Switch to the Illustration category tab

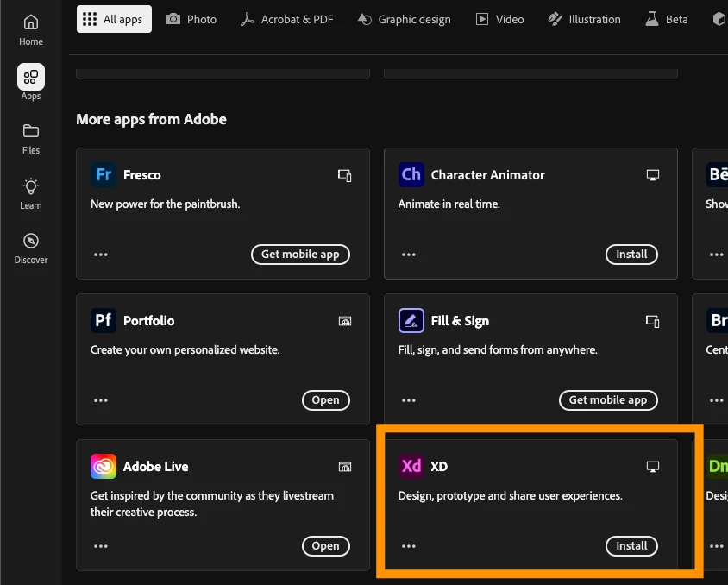tap(584, 19)
